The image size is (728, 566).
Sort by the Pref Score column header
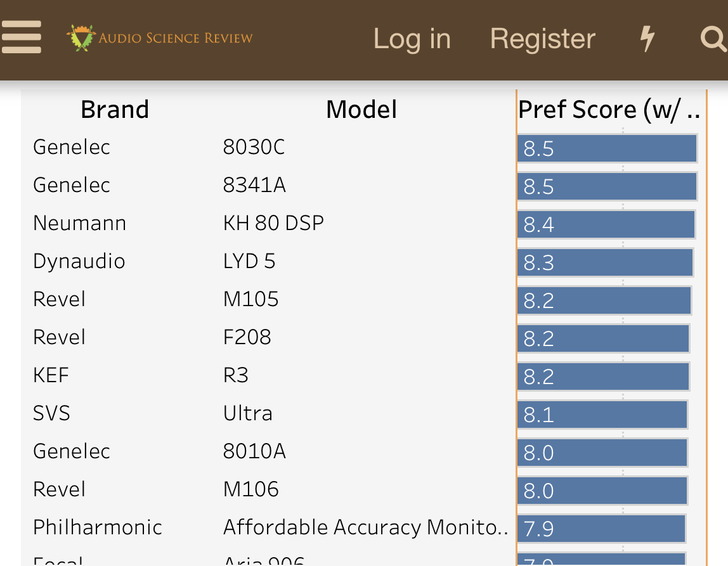[x=609, y=110]
